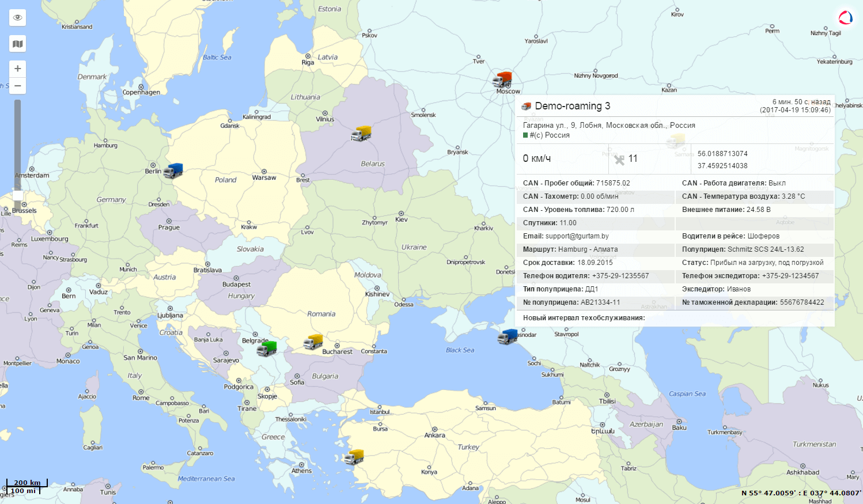Click the Demo-roaming 3 unit title

pos(572,106)
